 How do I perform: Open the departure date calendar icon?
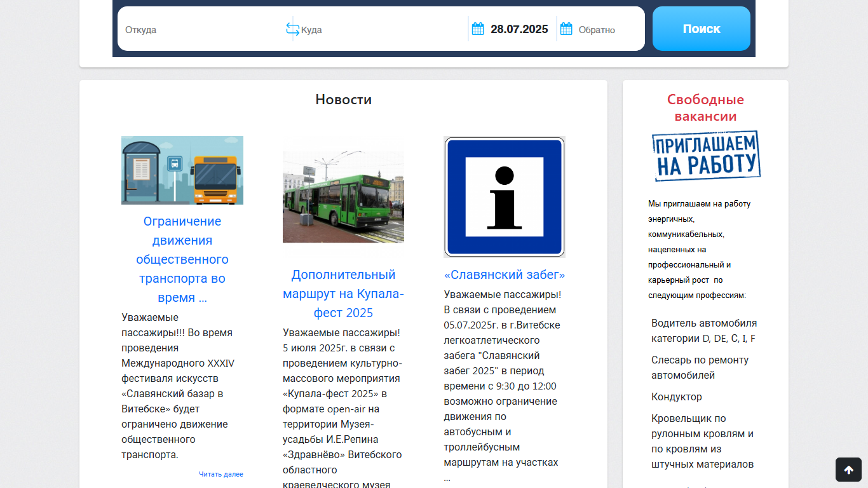click(x=478, y=29)
